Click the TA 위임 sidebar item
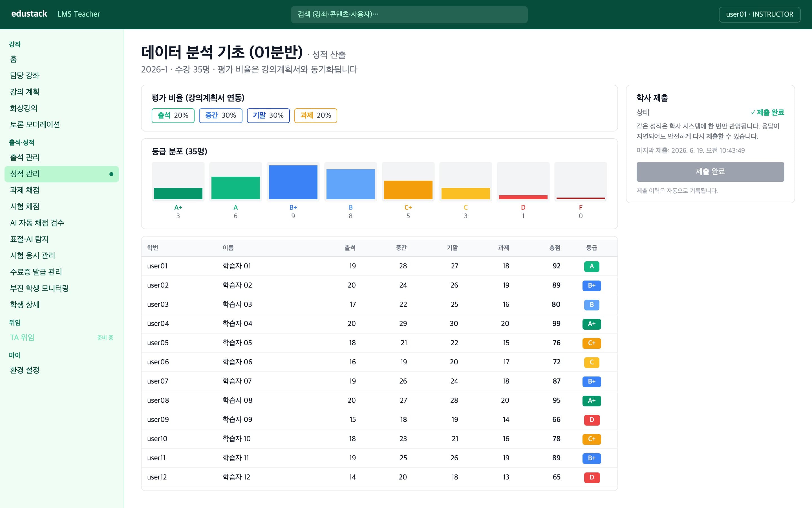The height and width of the screenshot is (508, 812). pos(62,337)
